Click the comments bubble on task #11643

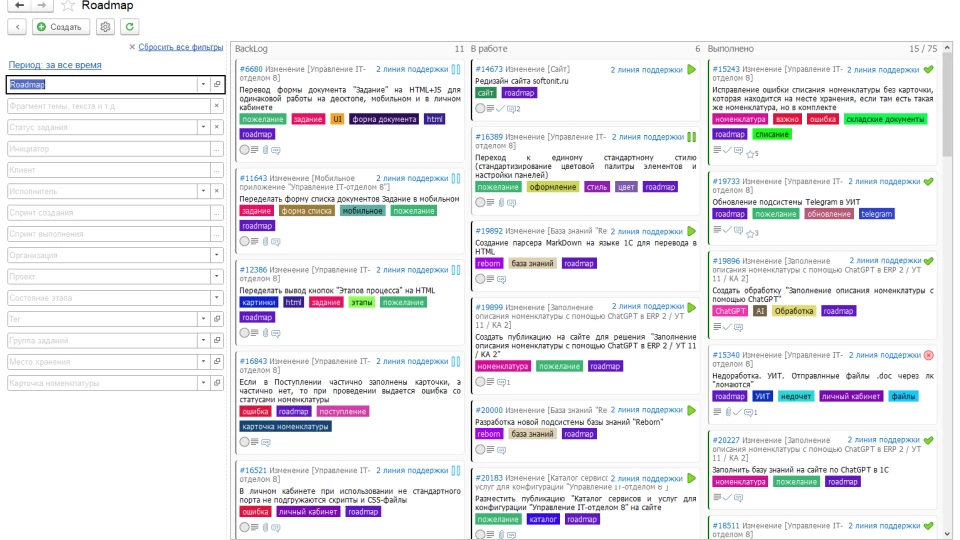point(276,241)
